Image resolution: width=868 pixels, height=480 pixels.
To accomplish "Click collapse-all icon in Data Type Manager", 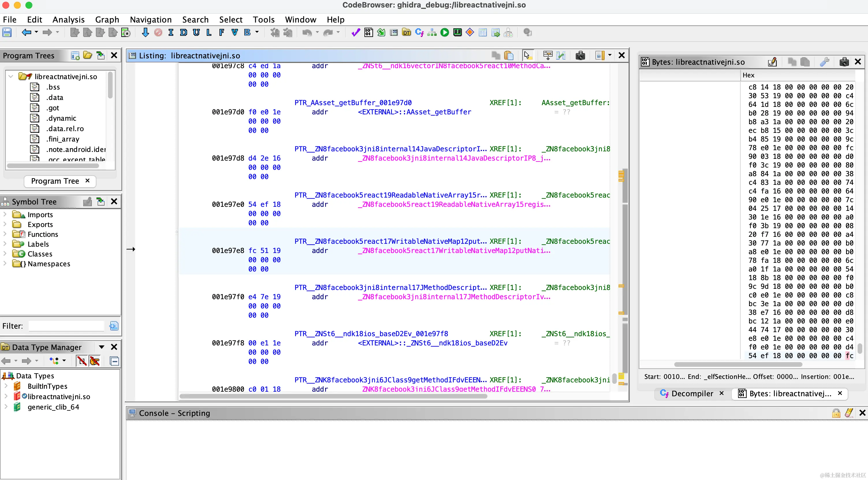I will (115, 361).
